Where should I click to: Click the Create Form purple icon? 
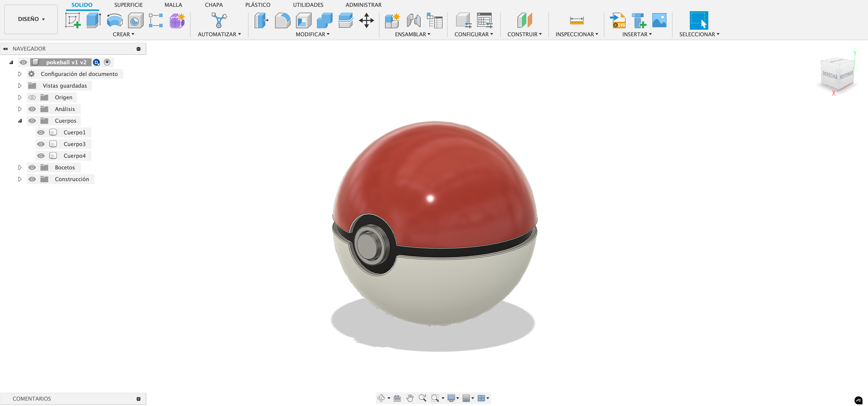point(177,20)
